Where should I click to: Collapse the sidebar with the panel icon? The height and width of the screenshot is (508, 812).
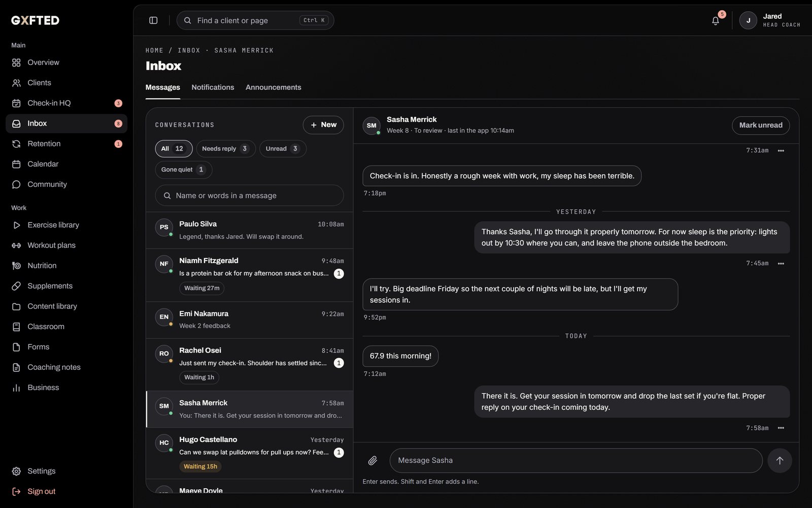pos(153,20)
